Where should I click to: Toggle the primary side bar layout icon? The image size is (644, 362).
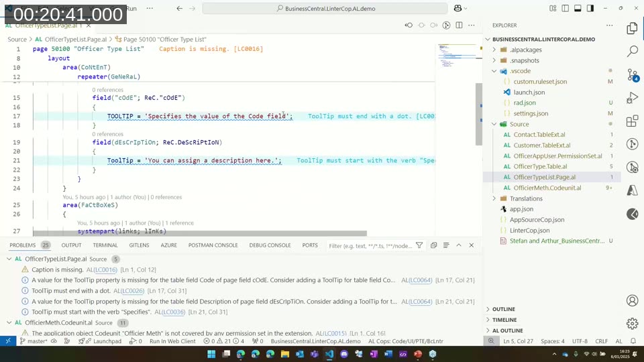click(565, 8)
